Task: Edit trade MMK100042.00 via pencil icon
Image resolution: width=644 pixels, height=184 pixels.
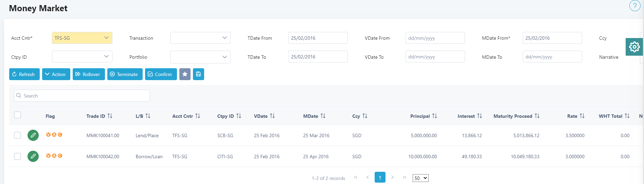Action: (33, 157)
